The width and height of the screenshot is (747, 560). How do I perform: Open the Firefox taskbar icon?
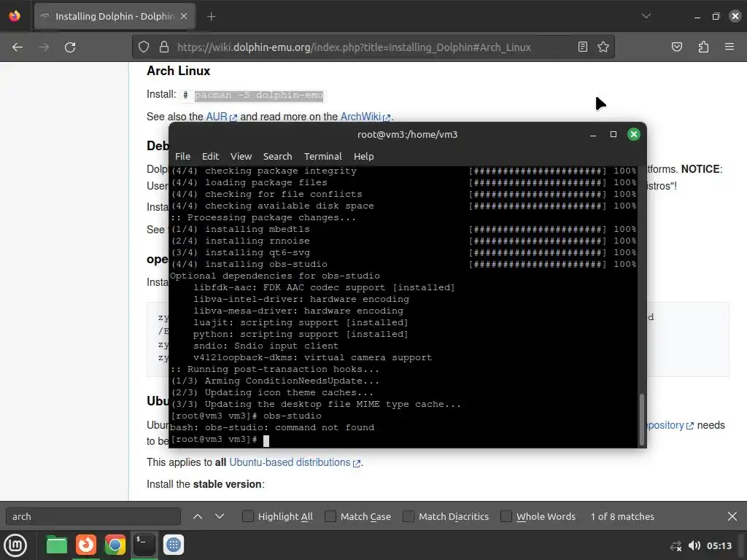click(86, 545)
